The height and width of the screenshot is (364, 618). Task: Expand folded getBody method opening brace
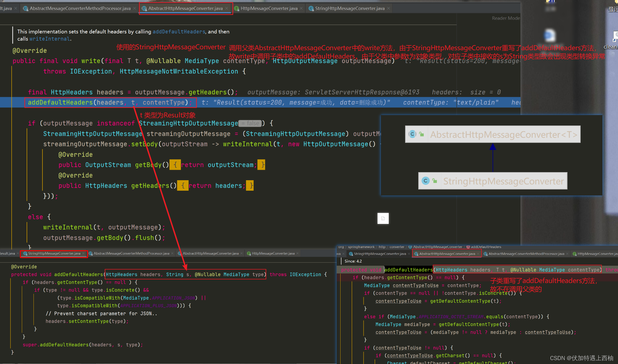click(x=175, y=165)
